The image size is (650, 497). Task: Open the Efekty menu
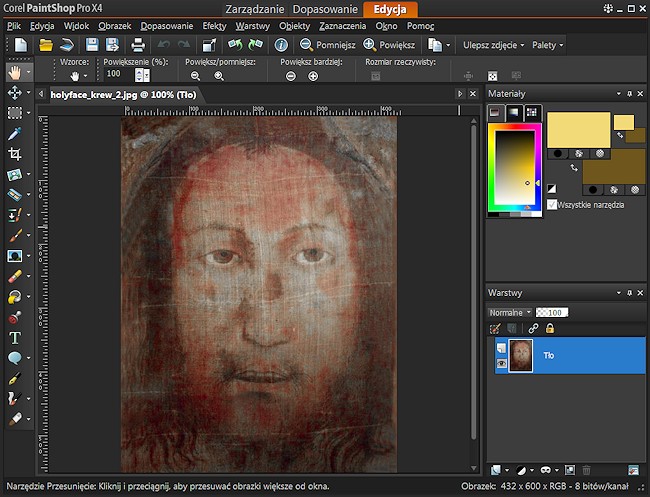tap(214, 26)
